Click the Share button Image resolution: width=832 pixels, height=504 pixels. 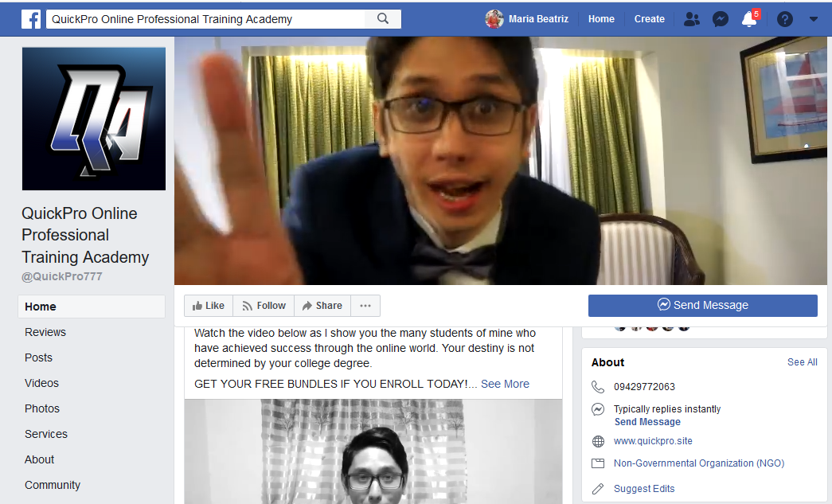[x=321, y=306]
